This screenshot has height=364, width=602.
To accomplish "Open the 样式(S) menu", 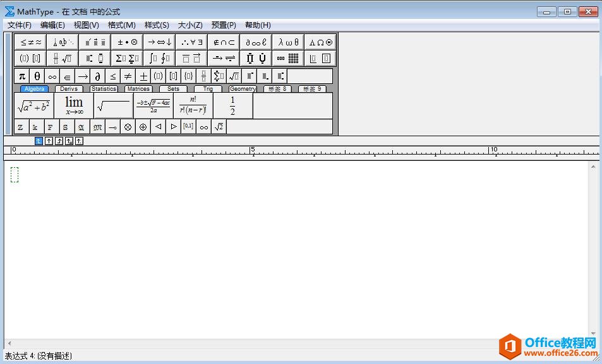I will 157,25.
